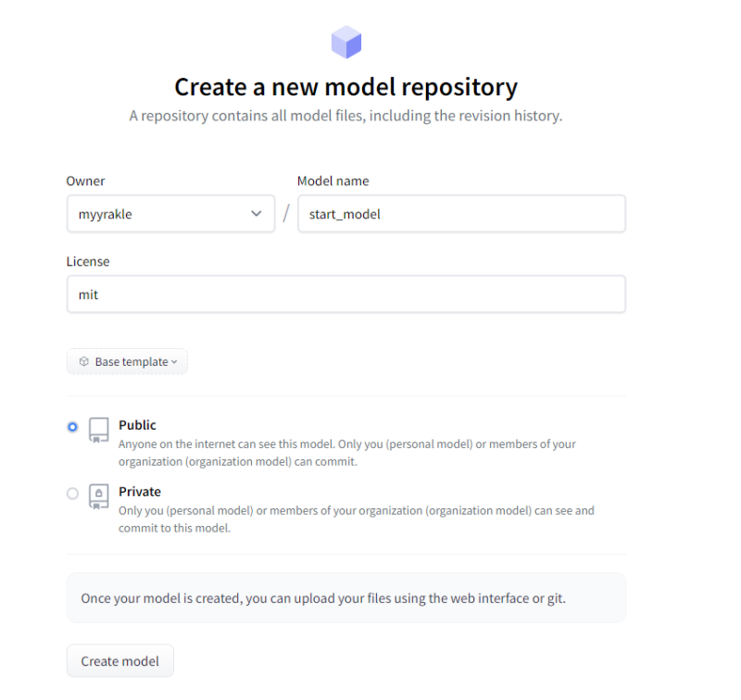Click the bold Public label text
741x700 pixels.
(137, 425)
